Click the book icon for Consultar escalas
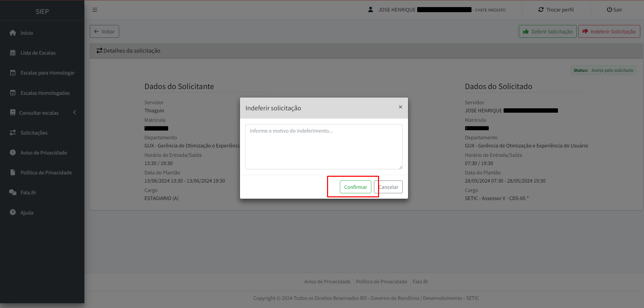Image resolution: width=644 pixels, height=308 pixels. 13,112
